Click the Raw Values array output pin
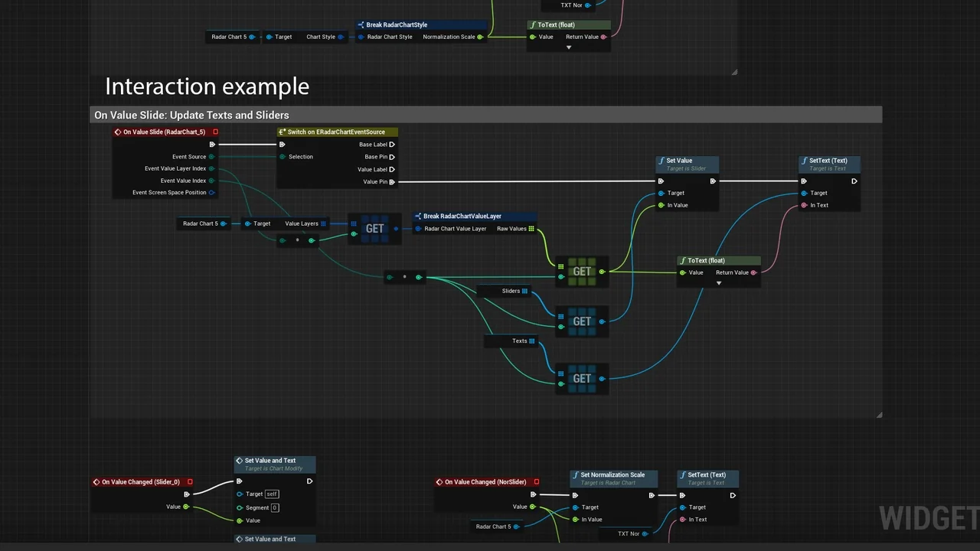The width and height of the screenshot is (980, 551). (531, 229)
